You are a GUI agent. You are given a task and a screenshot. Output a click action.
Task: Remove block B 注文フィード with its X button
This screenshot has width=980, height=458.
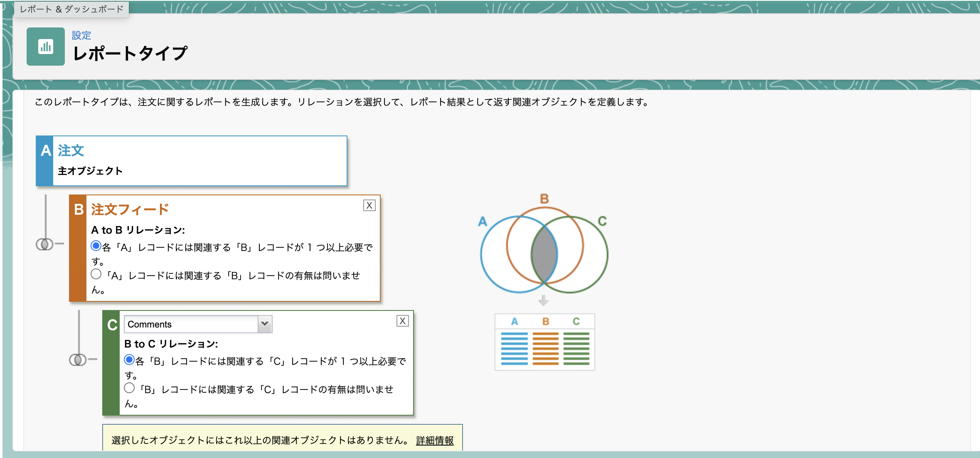click(370, 205)
